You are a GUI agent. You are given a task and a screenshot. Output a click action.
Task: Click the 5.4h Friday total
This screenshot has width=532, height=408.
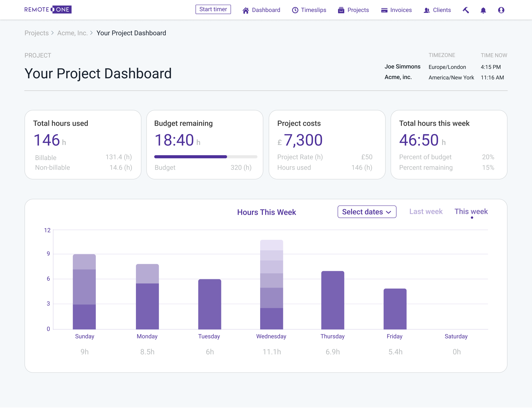point(395,352)
